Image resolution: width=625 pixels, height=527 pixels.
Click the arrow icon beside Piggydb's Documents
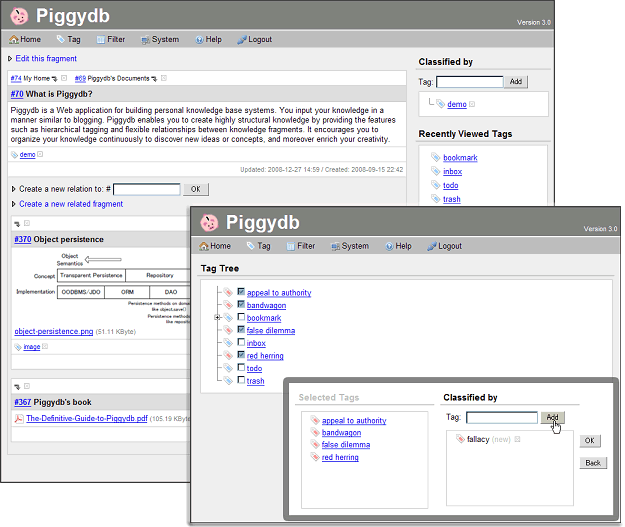pos(154,79)
